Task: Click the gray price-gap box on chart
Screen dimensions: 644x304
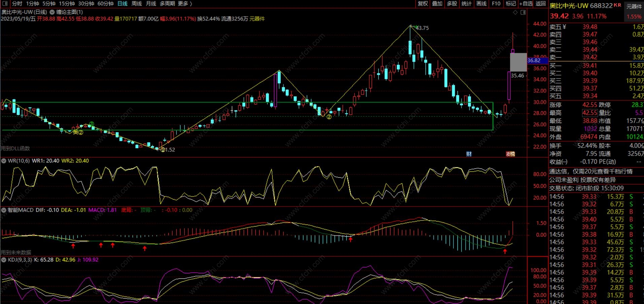Action: [x=518, y=62]
